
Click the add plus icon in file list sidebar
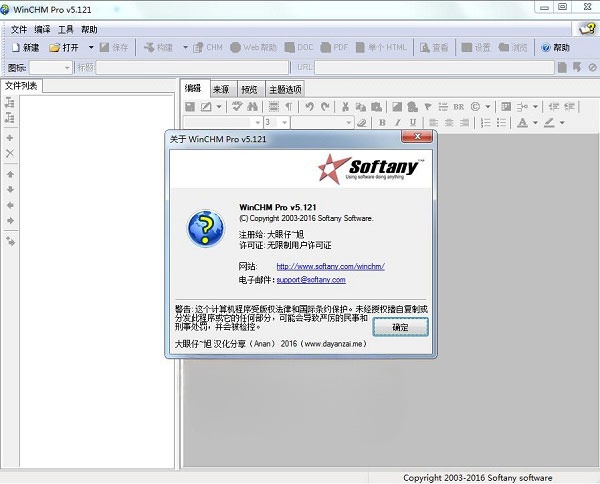click(10, 137)
